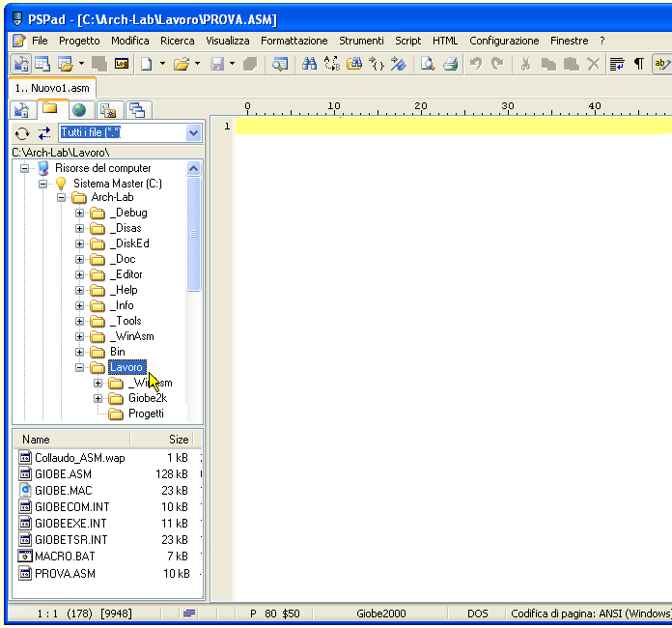
Task: Click the Save floppy disk icon
Action: [x=217, y=65]
